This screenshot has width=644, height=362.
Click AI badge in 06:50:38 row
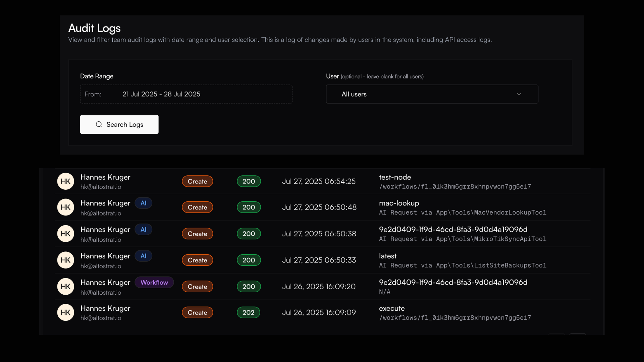click(144, 230)
